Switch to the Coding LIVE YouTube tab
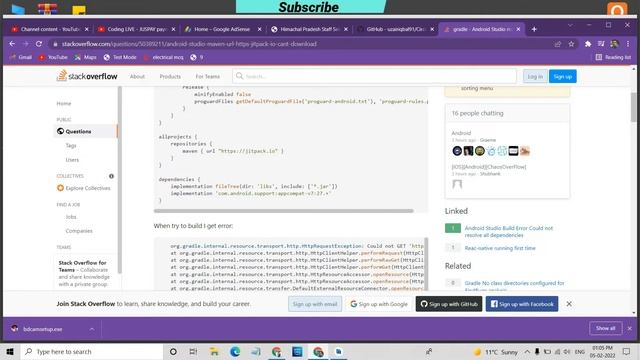 click(x=136, y=29)
